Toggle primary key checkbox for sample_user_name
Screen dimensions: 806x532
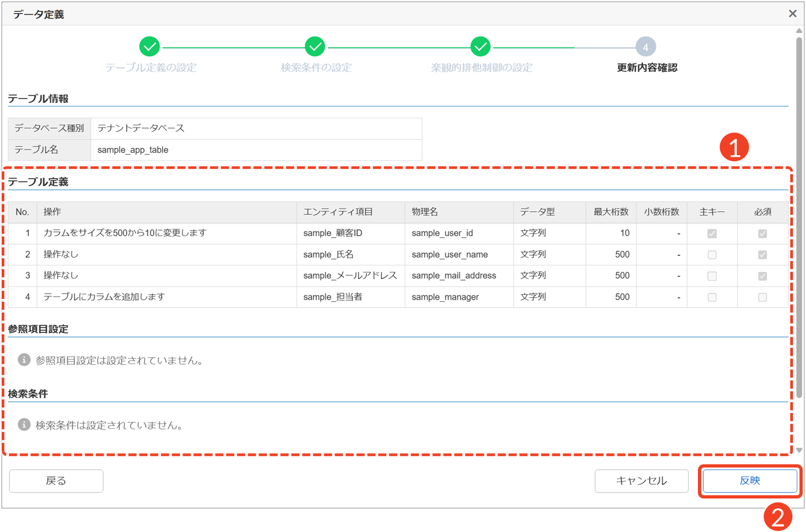[712, 255]
